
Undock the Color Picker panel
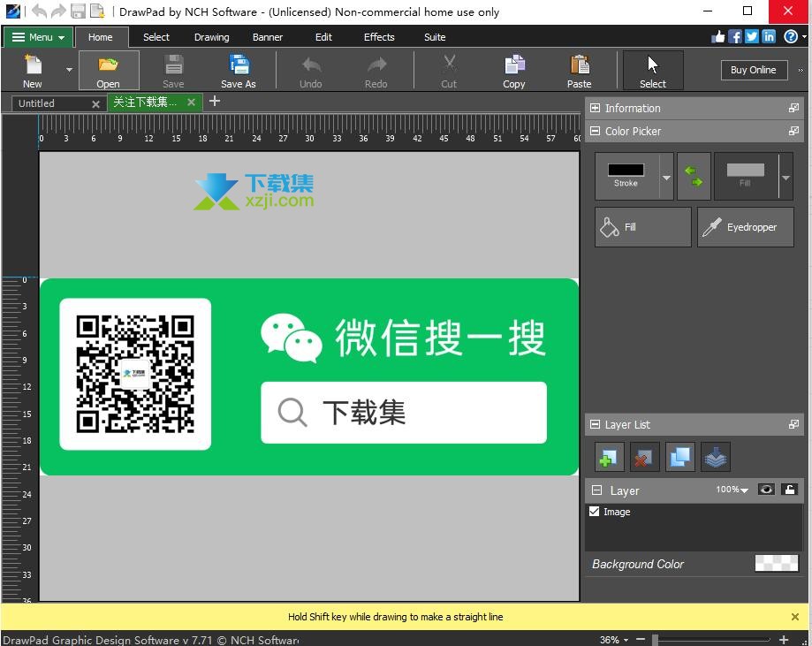[x=793, y=131]
